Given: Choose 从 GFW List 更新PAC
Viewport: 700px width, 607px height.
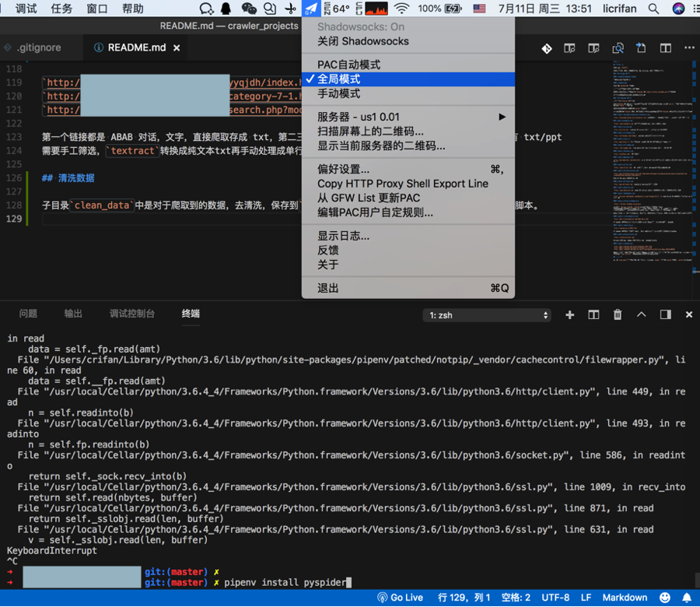Looking at the screenshot, I should [x=408, y=198].
